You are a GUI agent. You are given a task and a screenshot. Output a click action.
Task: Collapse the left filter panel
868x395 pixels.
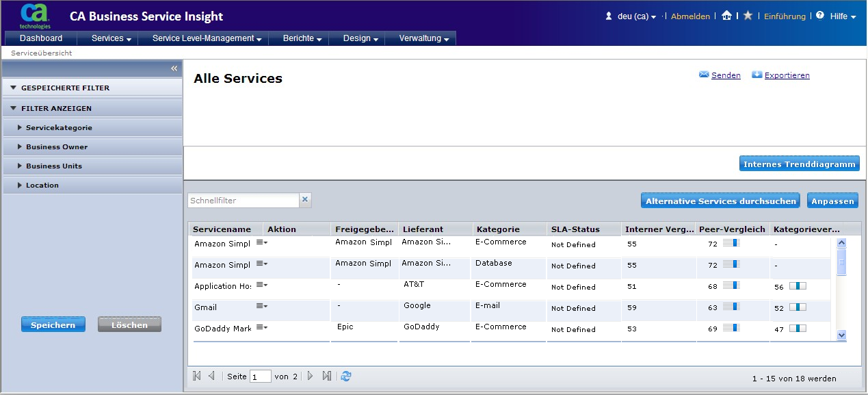point(174,68)
